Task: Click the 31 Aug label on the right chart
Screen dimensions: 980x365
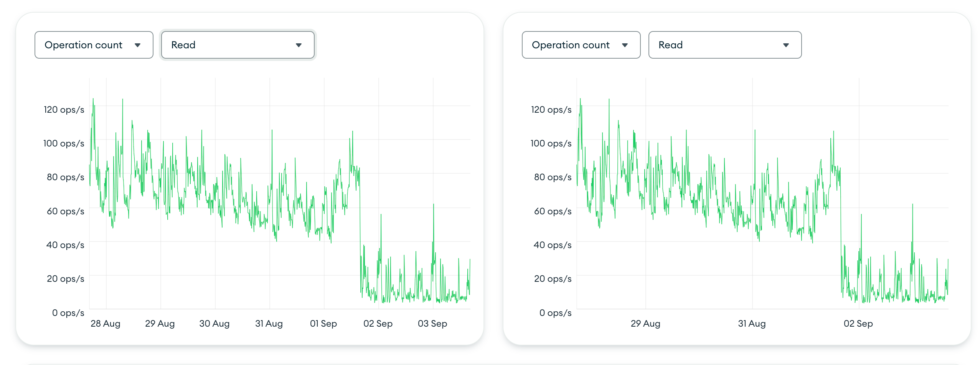Action: pos(752,324)
